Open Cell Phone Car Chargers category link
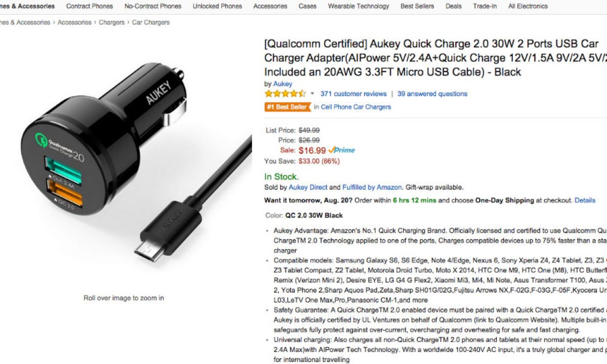 coord(356,107)
